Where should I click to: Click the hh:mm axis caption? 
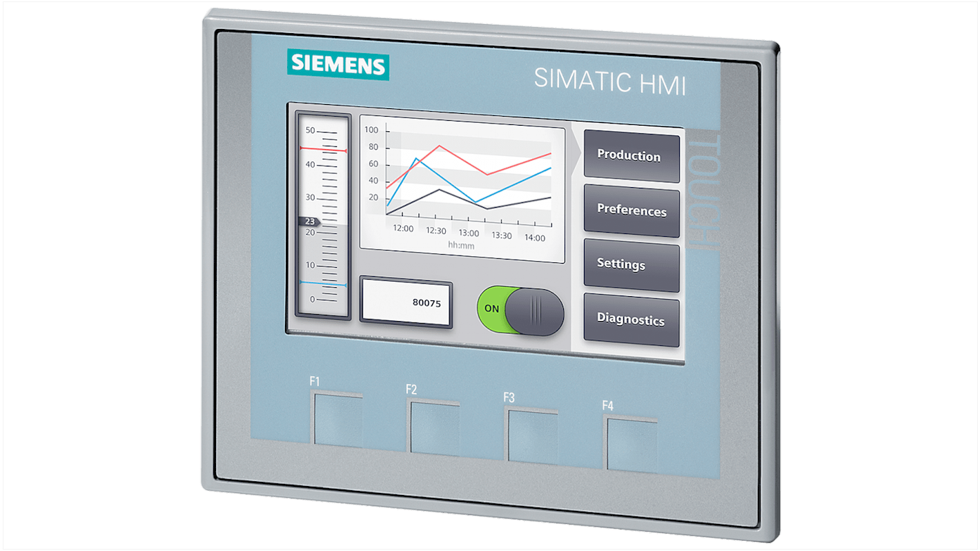coord(460,245)
